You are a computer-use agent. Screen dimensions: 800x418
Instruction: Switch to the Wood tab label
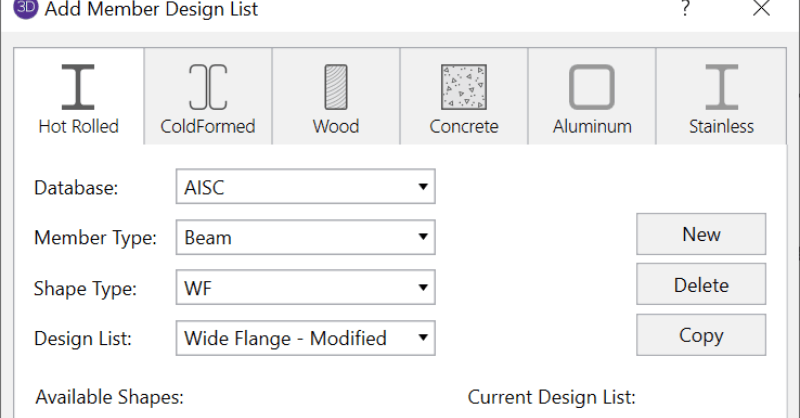[x=335, y=127]
